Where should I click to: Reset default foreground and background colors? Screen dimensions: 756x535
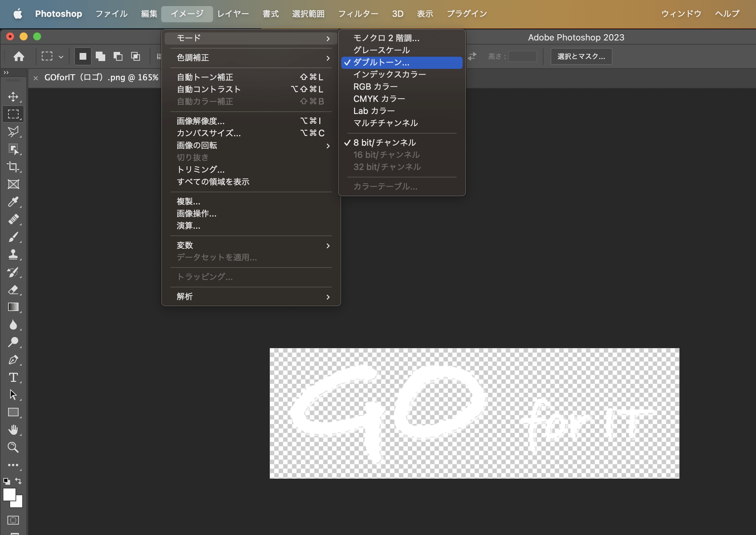pos(7,481)
